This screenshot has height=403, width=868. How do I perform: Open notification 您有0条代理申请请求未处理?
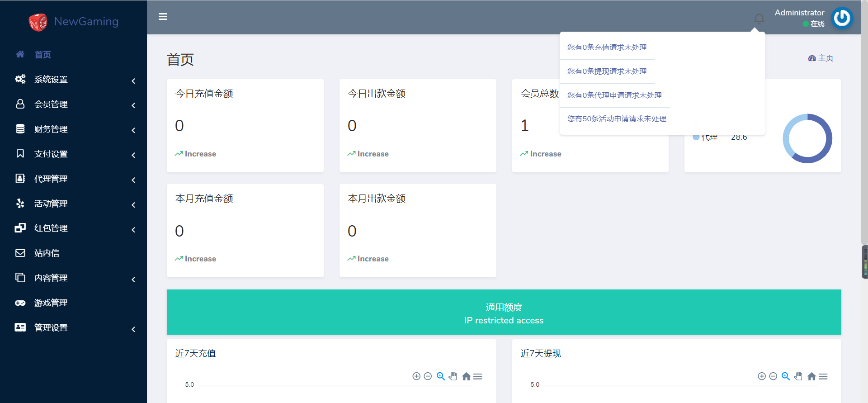[615, 95]
